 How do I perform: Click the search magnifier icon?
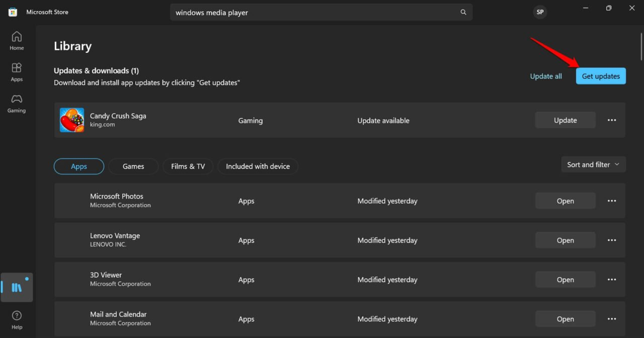pos(463,12)
